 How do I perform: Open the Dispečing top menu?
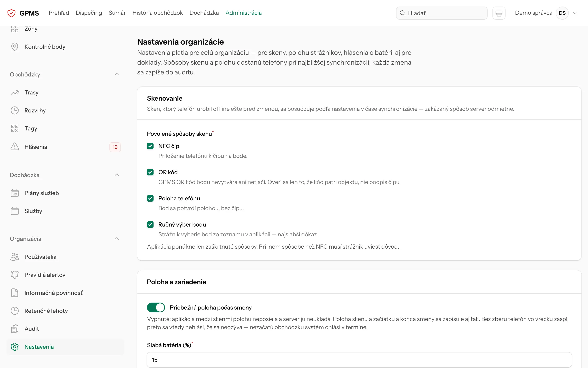[x=89, y=13]
